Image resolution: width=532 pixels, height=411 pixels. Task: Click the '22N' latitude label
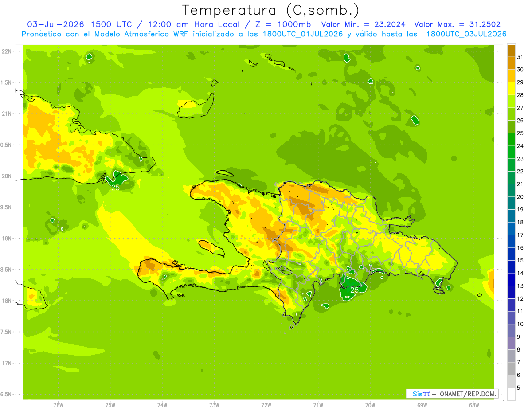(8, 51)
